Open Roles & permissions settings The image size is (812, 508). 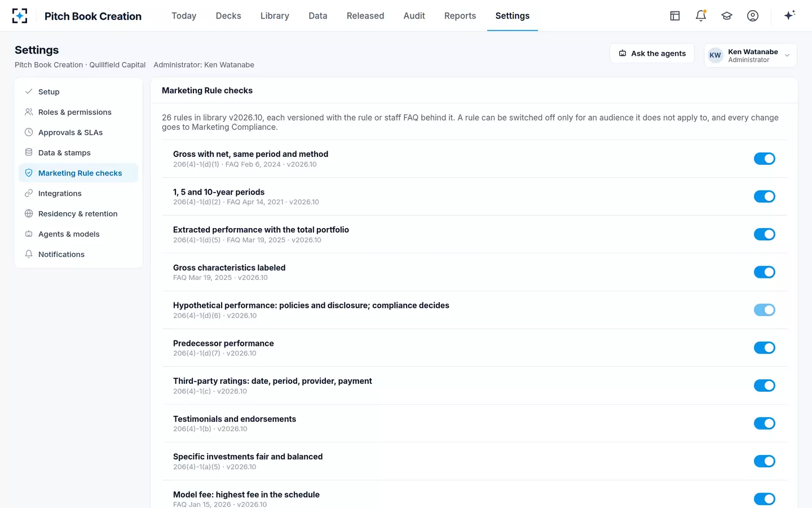[78, 112]
